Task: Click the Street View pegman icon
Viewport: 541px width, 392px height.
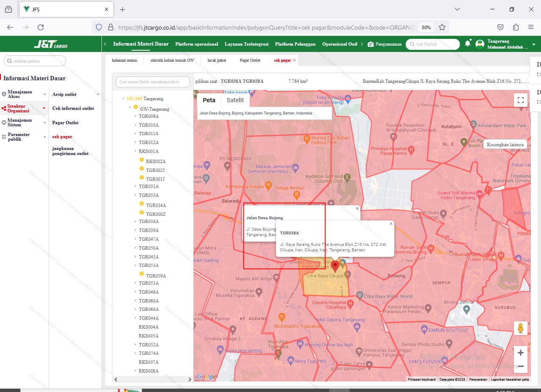Action: pyautogui.click(x=520, y=329)
